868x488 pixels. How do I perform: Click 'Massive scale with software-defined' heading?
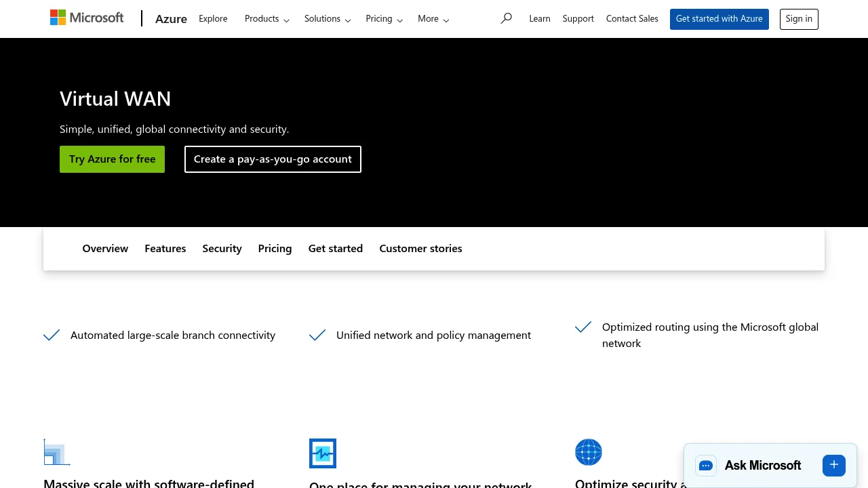[x=149, y=483]
